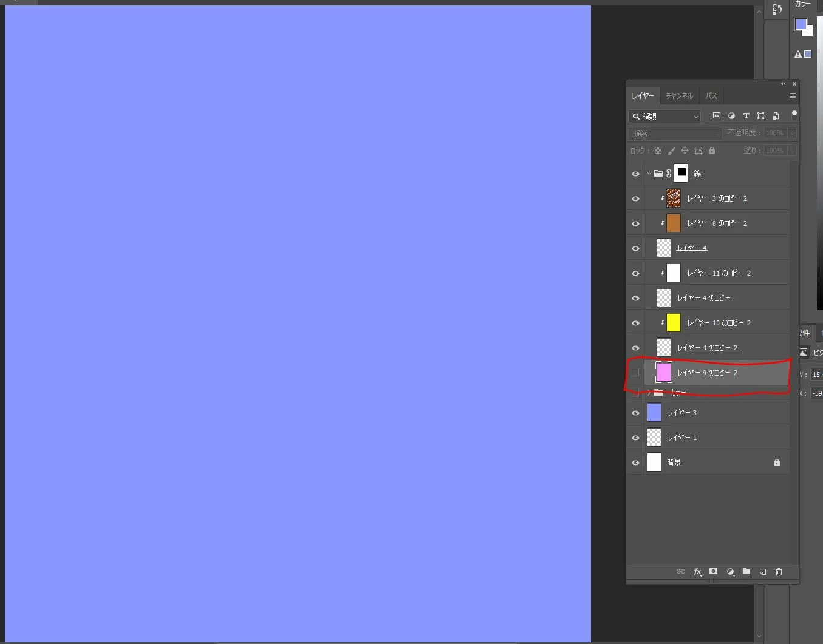Click the link layers icon

[681, 572]
